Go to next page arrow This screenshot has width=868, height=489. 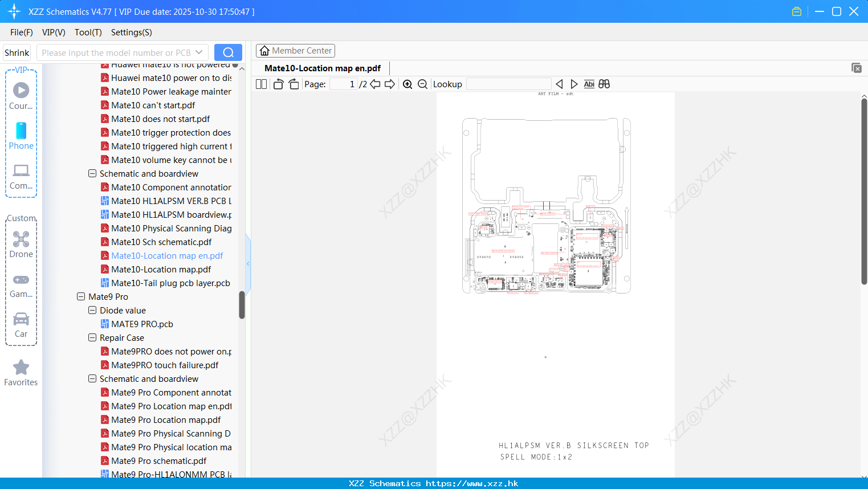pos(390,84)
